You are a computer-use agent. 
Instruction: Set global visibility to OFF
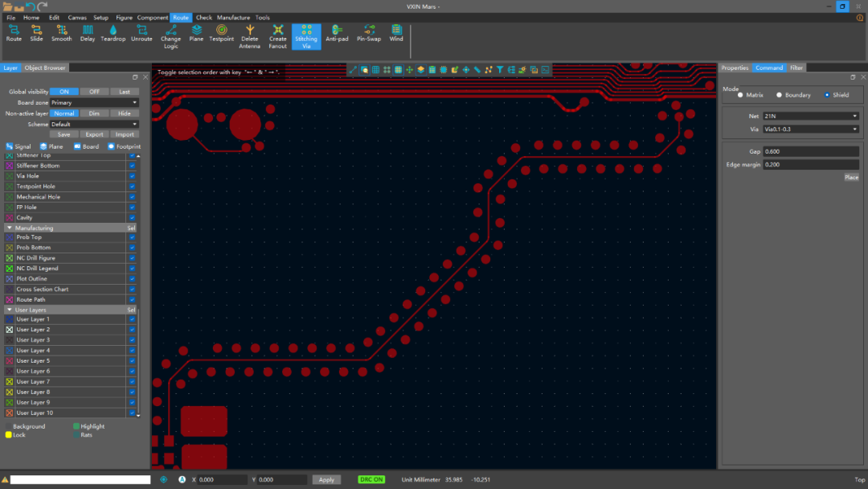[94, 92]
